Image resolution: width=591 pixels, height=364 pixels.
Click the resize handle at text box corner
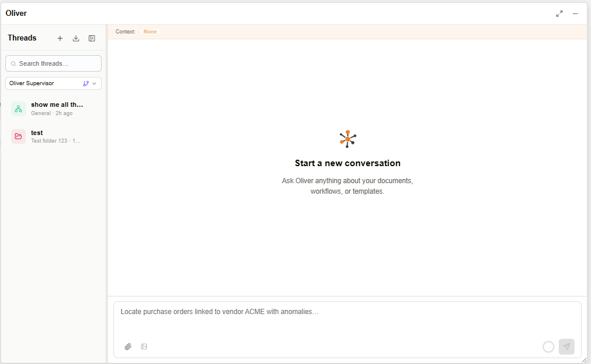tap(584, 360)
